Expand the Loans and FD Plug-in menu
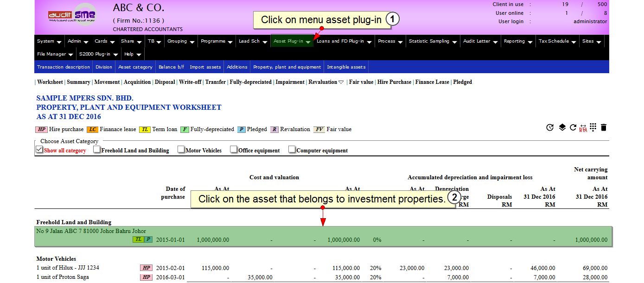This screenshot has width=644, height=283. pyautogui.click(x=344, y=41)
